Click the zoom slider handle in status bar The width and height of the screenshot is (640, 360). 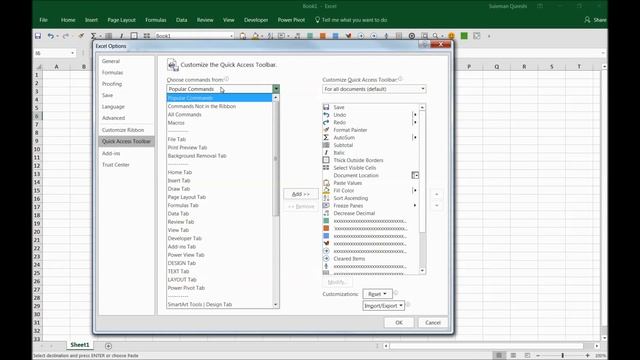click(562, 356)
